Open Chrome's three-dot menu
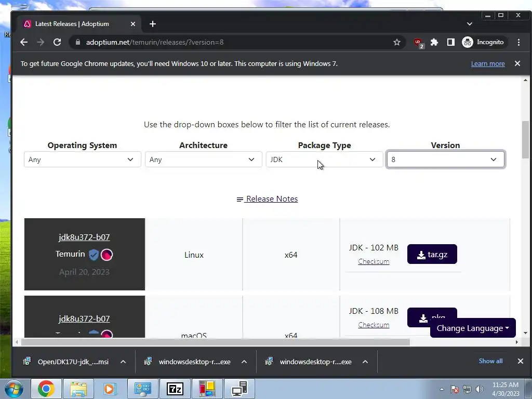The width and height of the screenshot is (532, 399). point(518,42)
